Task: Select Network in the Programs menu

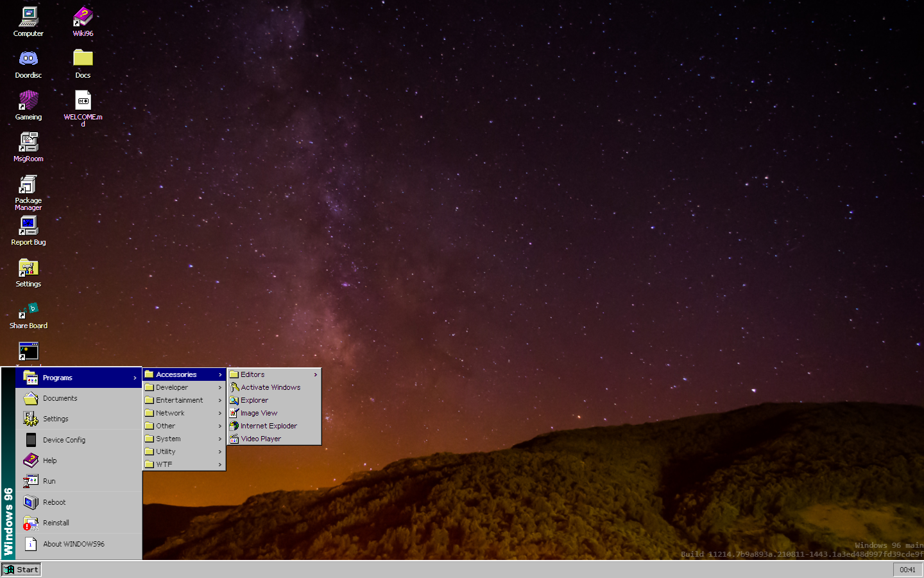Action: (184, 413)
